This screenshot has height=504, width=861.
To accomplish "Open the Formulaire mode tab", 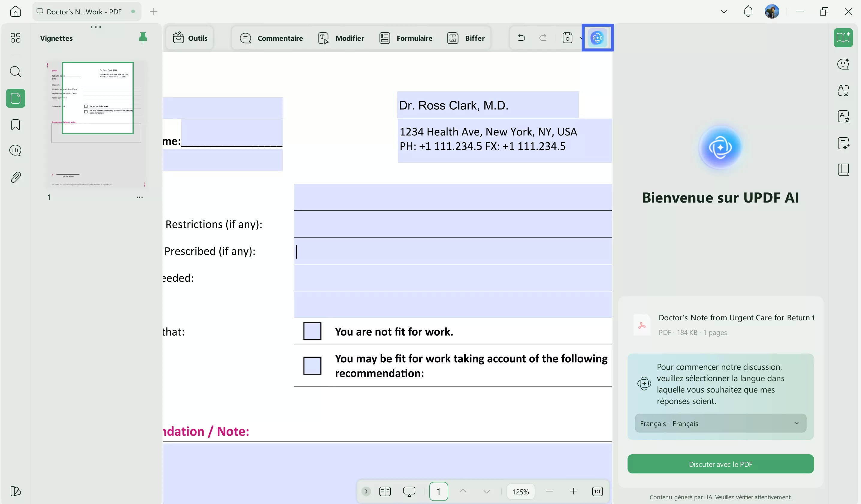I will (406, 38).
